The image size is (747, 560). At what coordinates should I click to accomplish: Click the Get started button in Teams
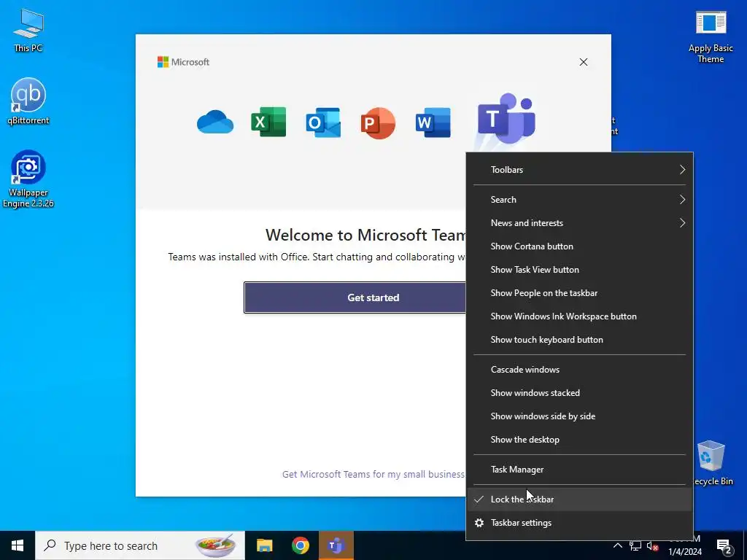(x=355, y=297)
